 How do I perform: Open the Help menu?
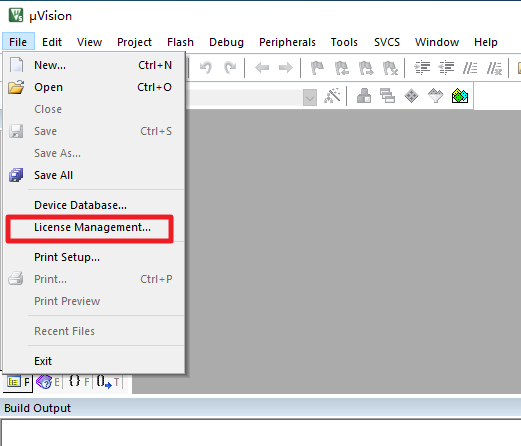(x=486, y=42)
